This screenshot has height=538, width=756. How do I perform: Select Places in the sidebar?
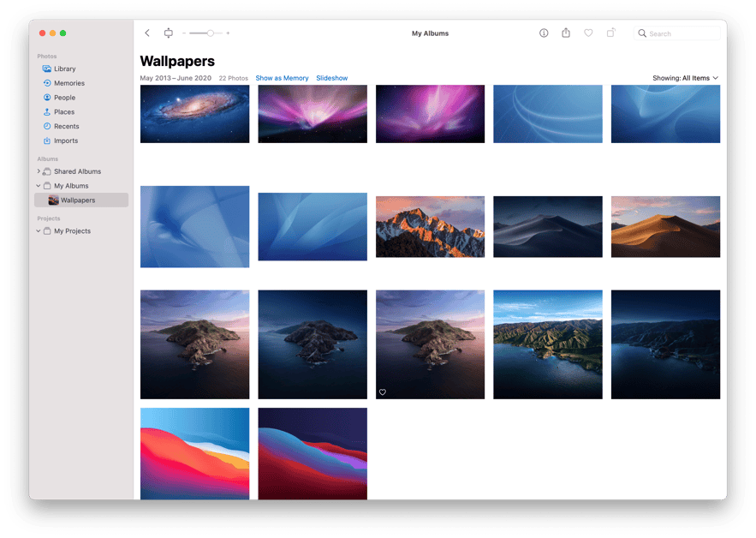(x=64, y=112)
